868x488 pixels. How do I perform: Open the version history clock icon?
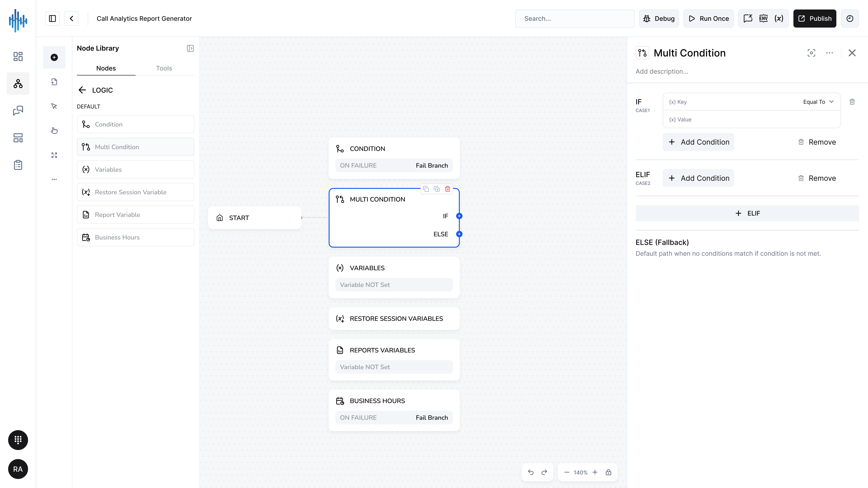(x=850, y=19)
